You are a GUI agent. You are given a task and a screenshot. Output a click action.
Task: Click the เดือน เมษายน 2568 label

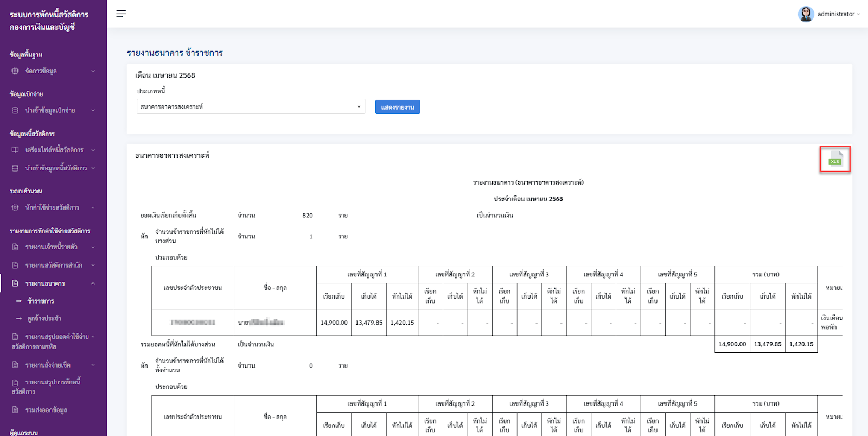(x=165, y=75)
